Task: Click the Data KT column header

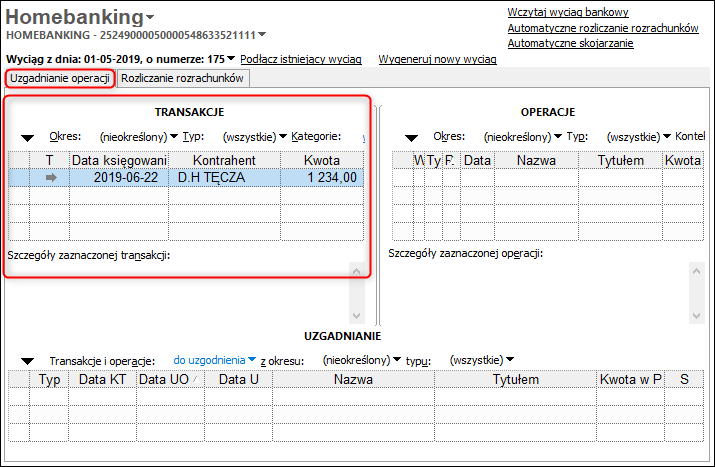Action: [x=102, y=379]
